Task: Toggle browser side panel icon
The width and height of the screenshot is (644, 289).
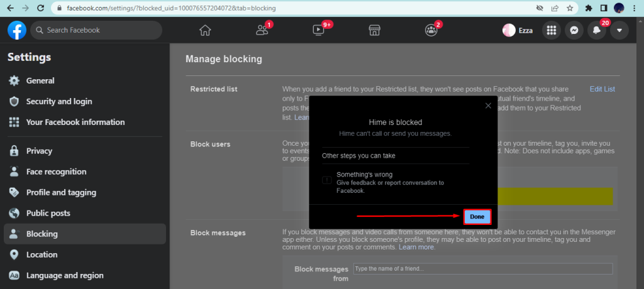Action: [604, 8]
